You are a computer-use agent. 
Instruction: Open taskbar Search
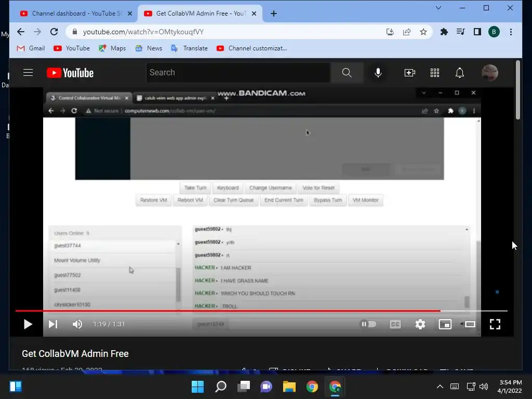coord(220,387)
